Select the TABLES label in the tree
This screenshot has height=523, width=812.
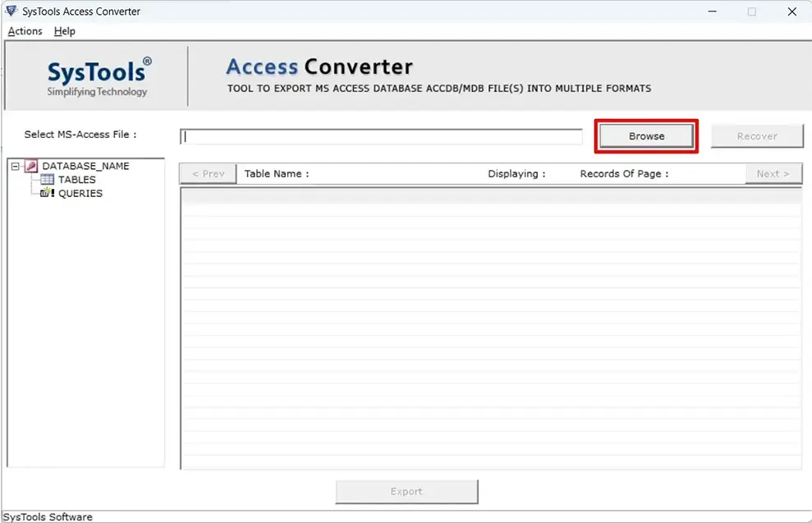click(x=77, y=180)
